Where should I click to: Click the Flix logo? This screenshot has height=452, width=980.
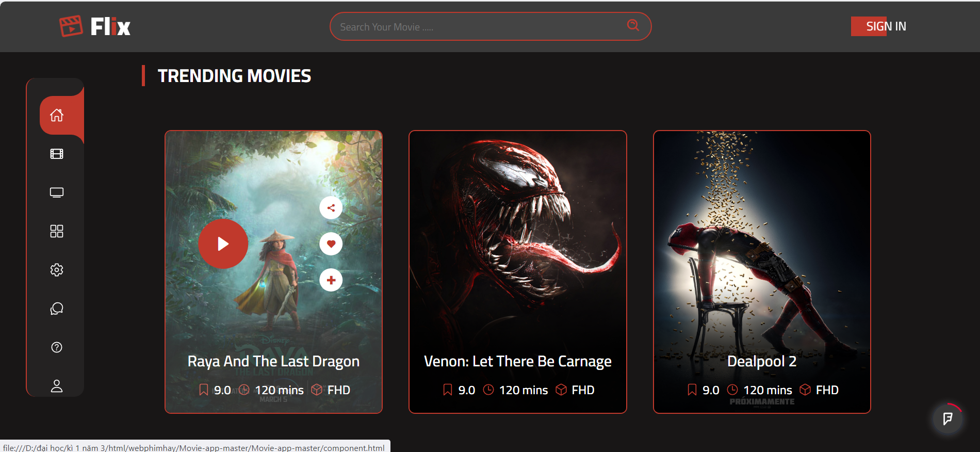point(95,26)
